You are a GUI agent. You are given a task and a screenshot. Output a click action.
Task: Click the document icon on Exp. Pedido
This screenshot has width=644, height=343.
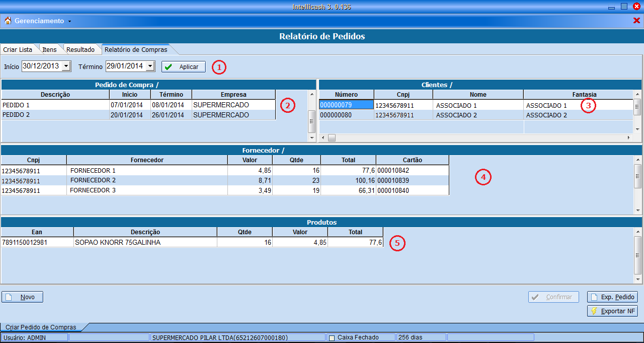pyautogui.click(x=594, y=297)
